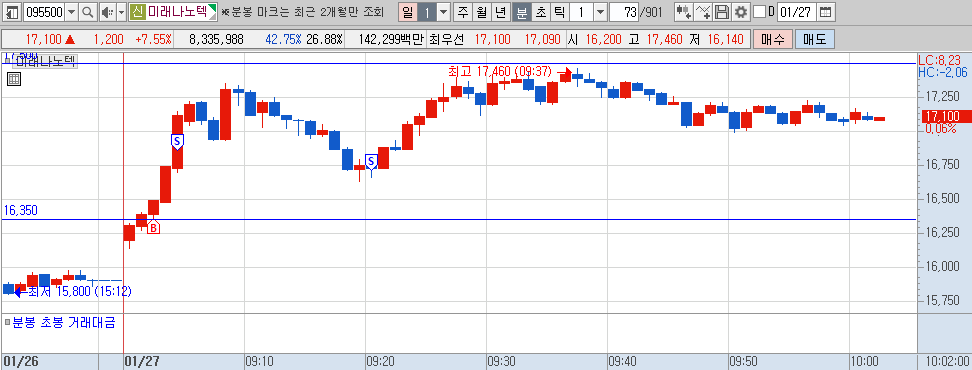
Task: Click the current price 17,100 in quote bar
Action: (x=43, y=40)
